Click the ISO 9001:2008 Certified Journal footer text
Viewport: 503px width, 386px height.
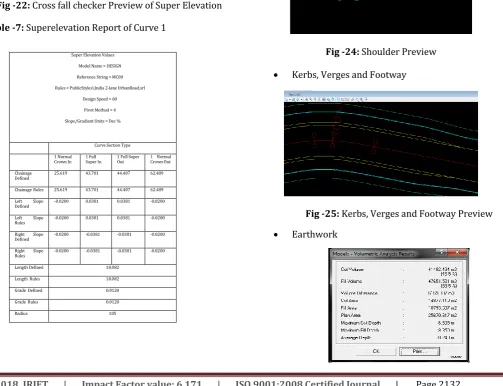tap(308, 383)
